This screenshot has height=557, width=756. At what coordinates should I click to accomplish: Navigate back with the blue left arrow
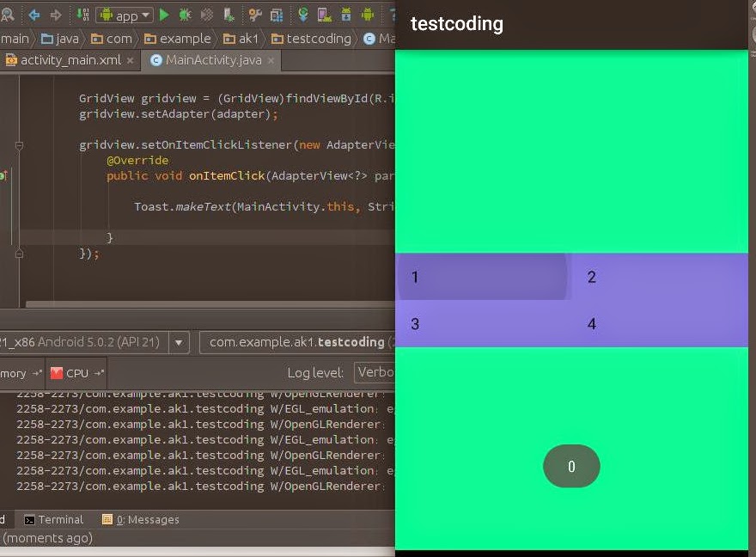tap(34, 15)
